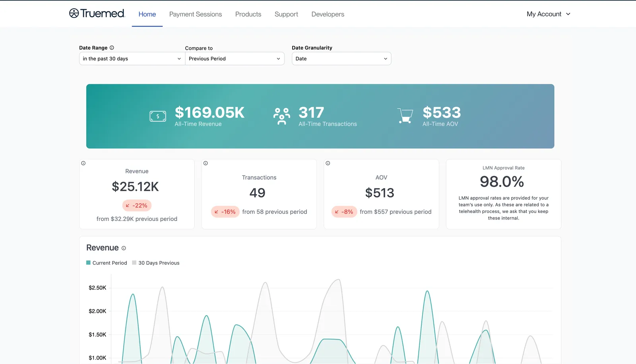Click the LMN Approval Rate heading
636x364 pixels.
(x=504, y=168)
